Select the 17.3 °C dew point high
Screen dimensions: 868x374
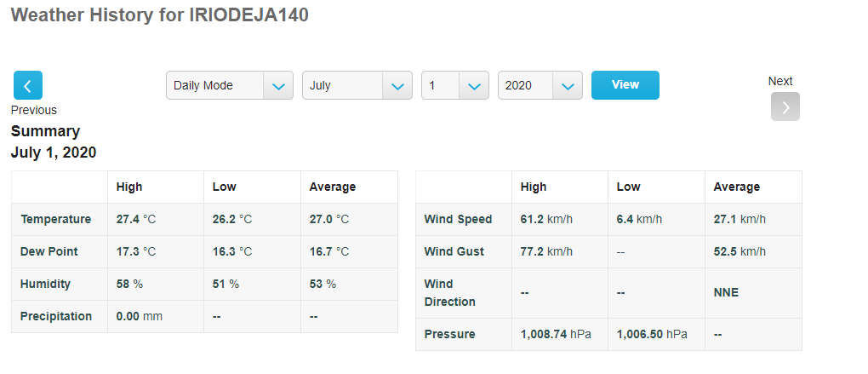pos(136,251)
